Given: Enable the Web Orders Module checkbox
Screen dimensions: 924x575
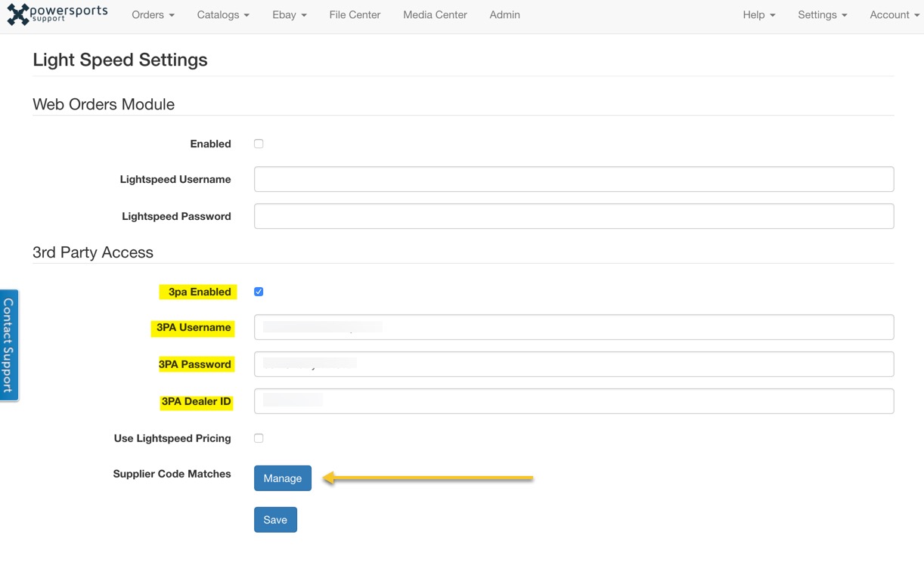Looking at the screenshot, I should coord(259,144).
